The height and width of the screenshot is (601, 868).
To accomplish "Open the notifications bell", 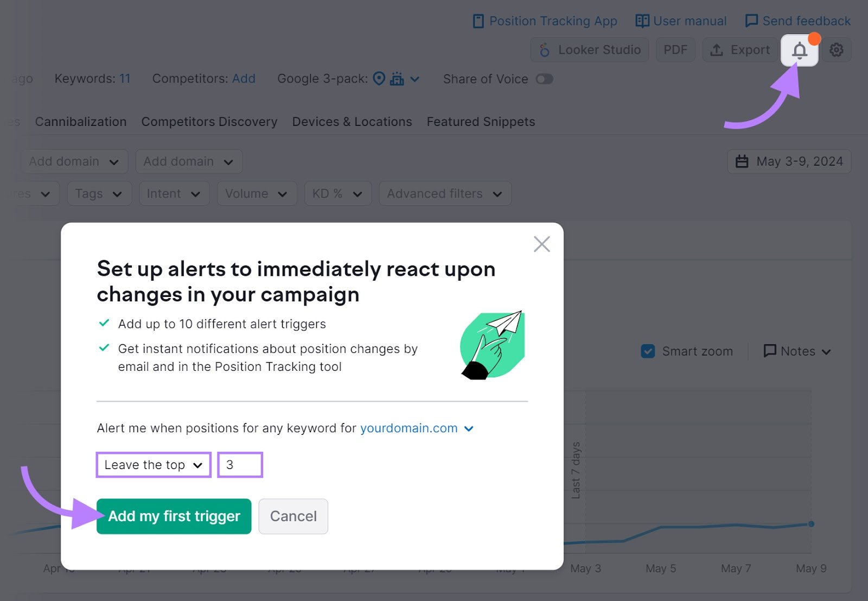I will coord(799,50).
